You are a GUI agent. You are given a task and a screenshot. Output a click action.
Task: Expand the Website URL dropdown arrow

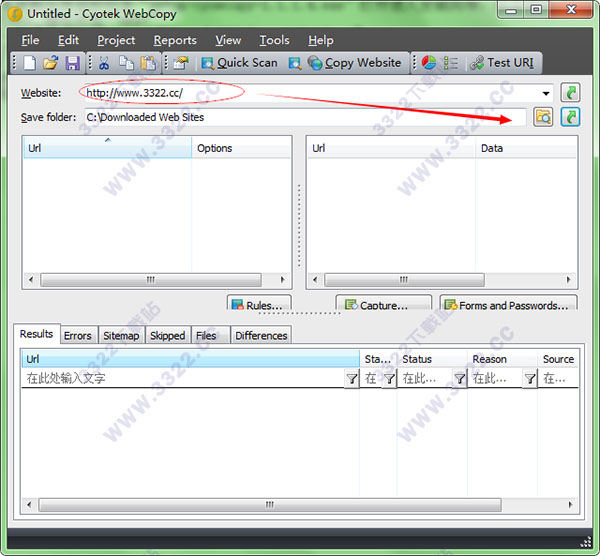pos(546,93)
